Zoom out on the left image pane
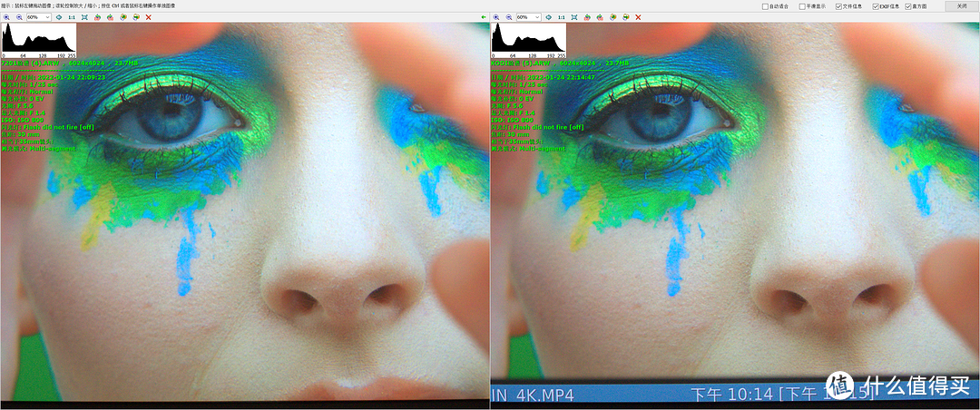Screen dimensions: 980x410 19,17
